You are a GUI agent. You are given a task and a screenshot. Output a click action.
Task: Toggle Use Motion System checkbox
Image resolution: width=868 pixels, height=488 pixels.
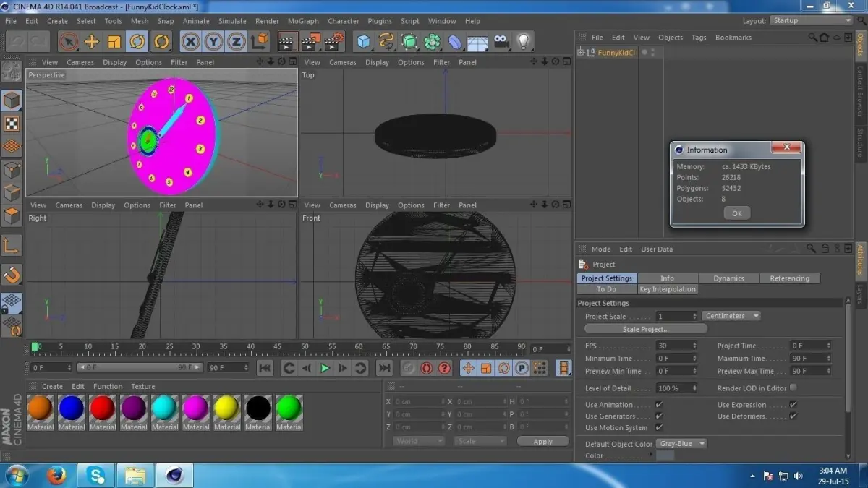(659, 428)
